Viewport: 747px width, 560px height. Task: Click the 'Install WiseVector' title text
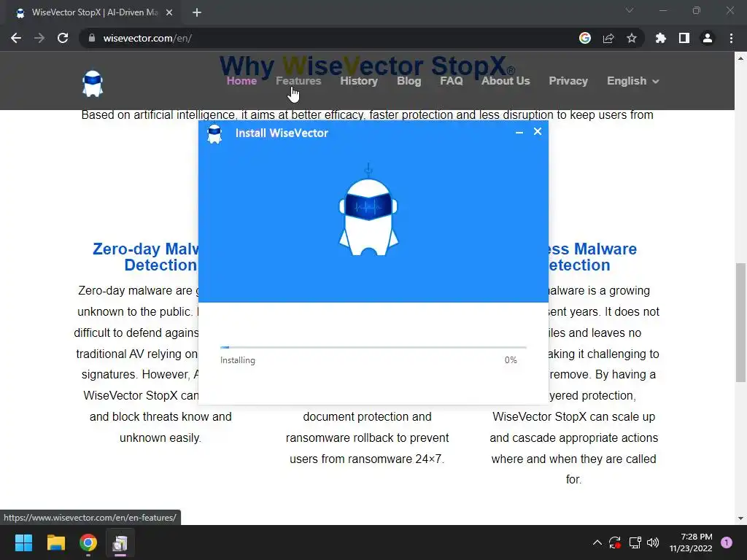pos(282,133)
